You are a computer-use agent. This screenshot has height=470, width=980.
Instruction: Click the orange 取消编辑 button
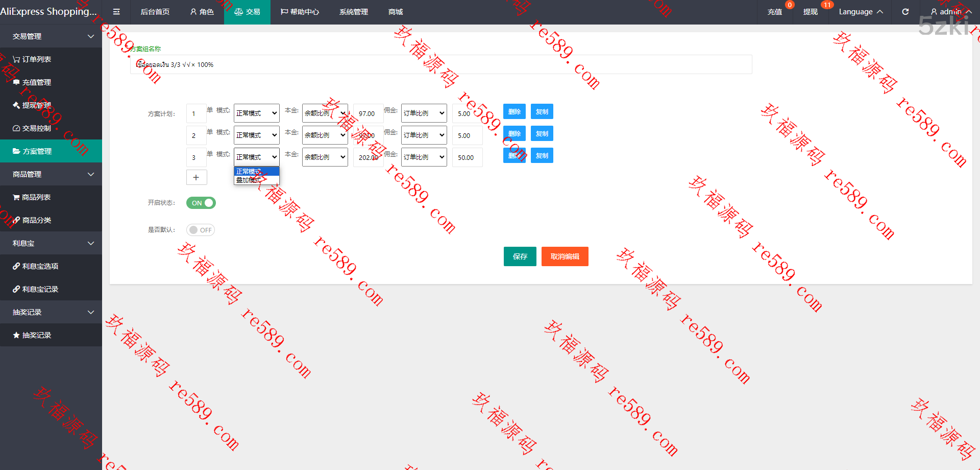pyautogui.click(x=565, y=256)
